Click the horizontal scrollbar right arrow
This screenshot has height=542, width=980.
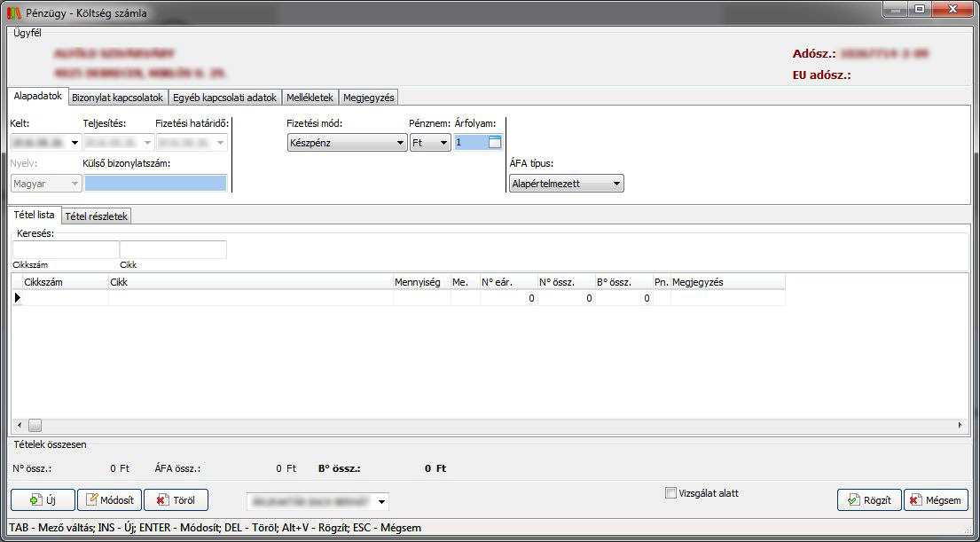[x=960, y=426]
